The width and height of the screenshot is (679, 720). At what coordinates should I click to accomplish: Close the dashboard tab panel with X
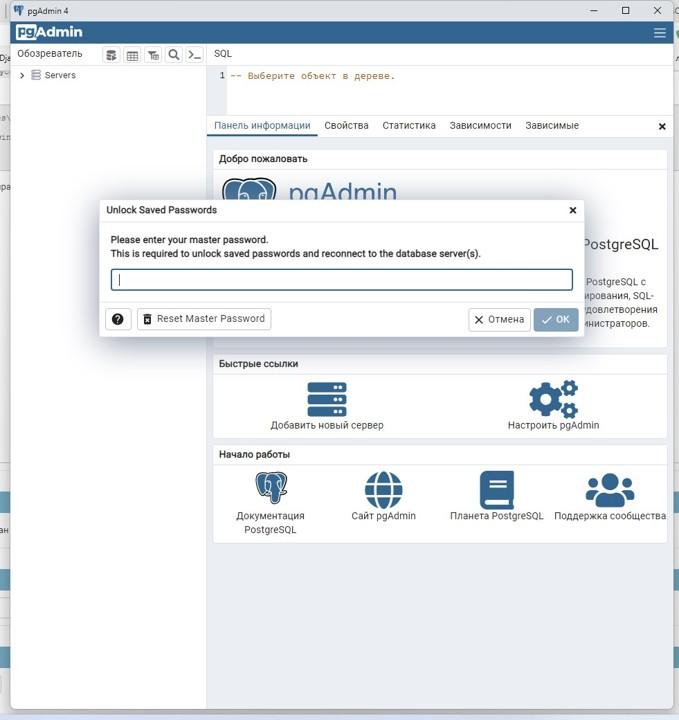(662, 126)
